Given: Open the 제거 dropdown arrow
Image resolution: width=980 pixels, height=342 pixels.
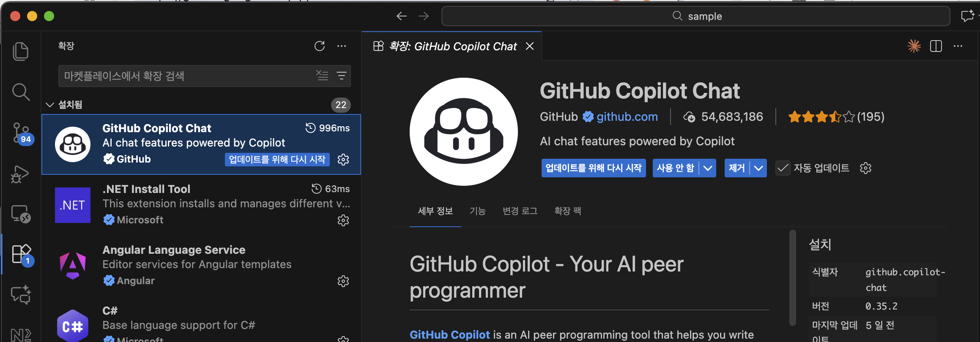Looking at the screenshot, I should (758, 168).
